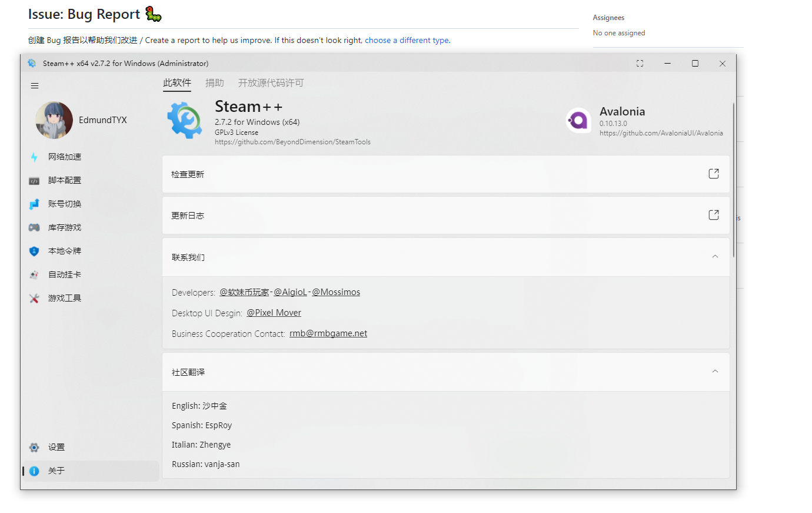Click the 检查更新 row label

188,174
